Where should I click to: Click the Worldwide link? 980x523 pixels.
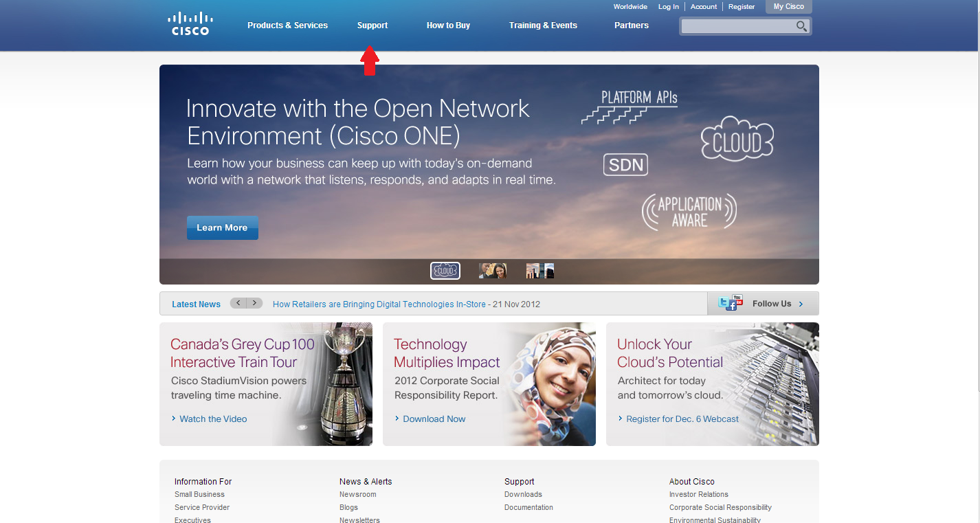coord(630,7)
